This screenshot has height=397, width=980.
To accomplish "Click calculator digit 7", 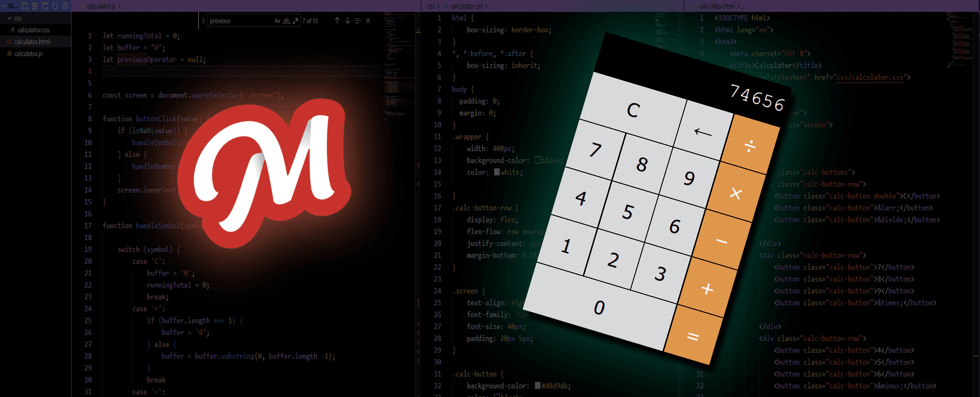I will (595, 149).
